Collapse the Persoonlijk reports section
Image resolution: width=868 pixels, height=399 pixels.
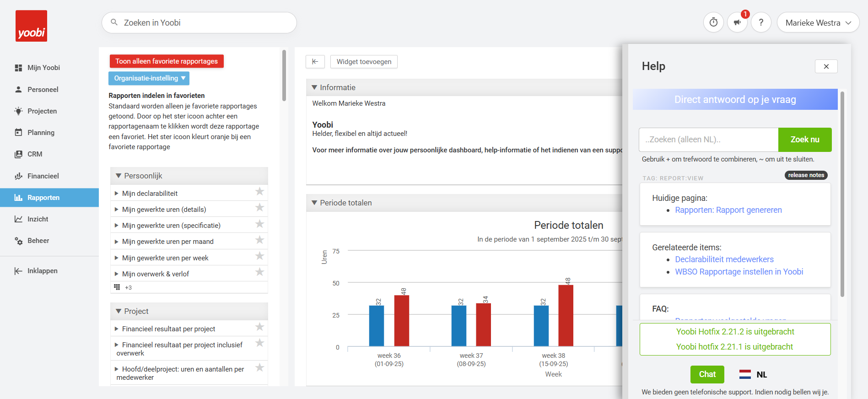coord(119,176)
